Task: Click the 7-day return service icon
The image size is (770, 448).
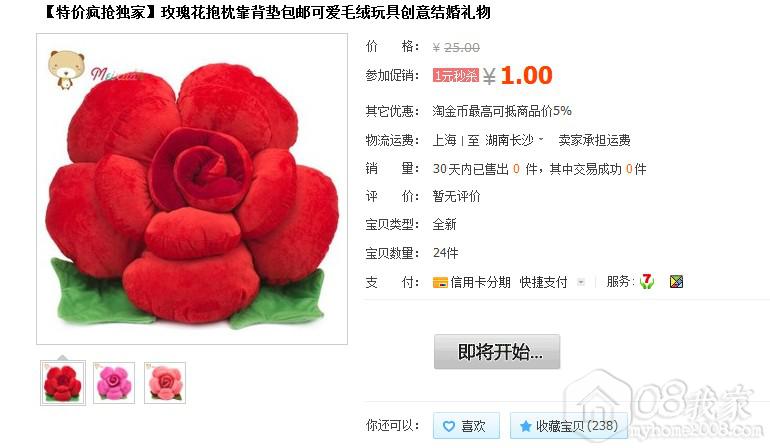Action: [647, 281]
